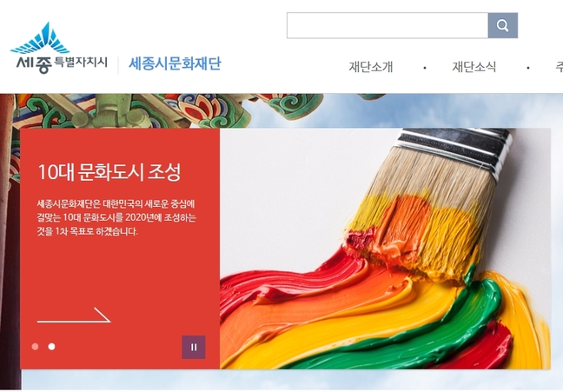The height and width of the screenshot is (392, 563).
Task: Click the slide description paragraph about 2020년
Action: tap(116, 217)
